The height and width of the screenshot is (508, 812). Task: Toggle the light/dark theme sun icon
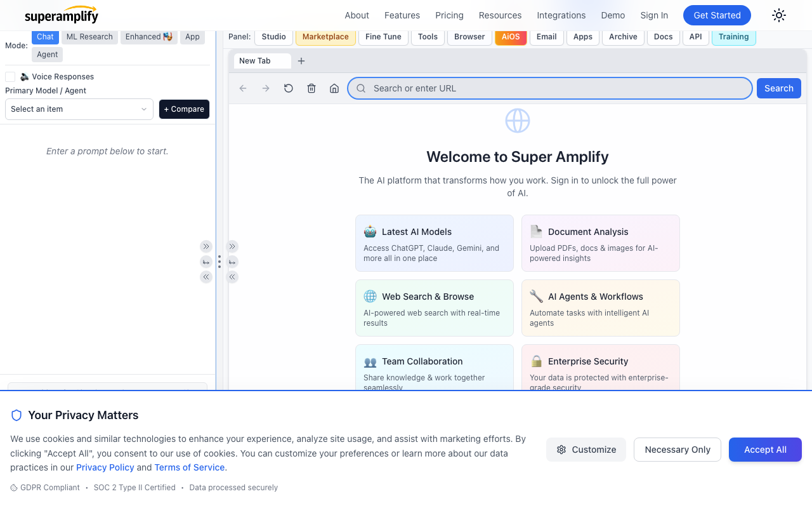(779, 15)
